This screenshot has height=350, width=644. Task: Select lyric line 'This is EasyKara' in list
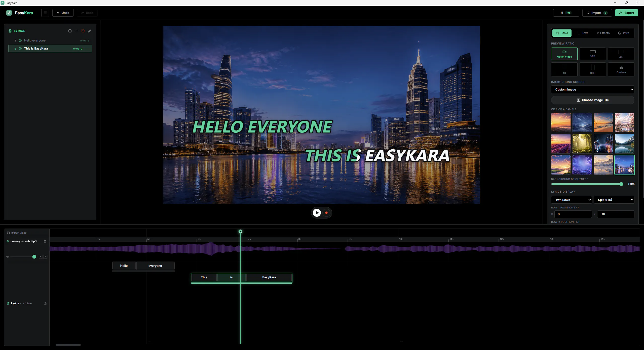(x=50, y=49)
